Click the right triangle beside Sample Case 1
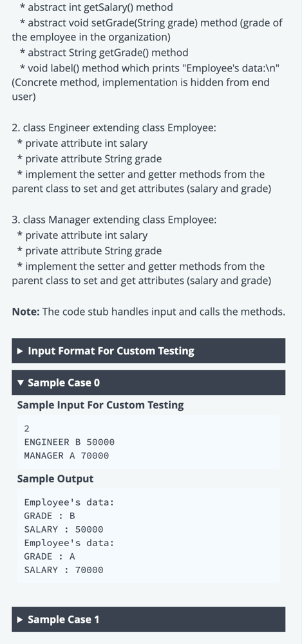The width and height of the screenshot is (302, 644). pos(20,620)
